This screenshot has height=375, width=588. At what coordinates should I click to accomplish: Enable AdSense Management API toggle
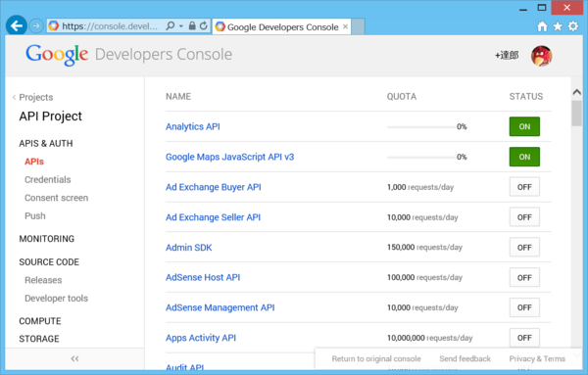coord(524,307)
